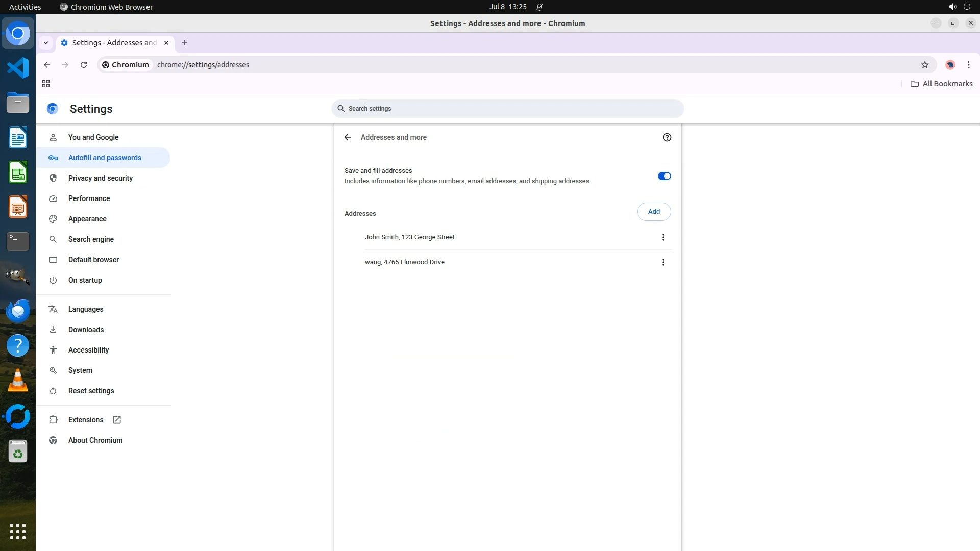
Task: Go to the Downloads settings section
Action: pos(86,330)
